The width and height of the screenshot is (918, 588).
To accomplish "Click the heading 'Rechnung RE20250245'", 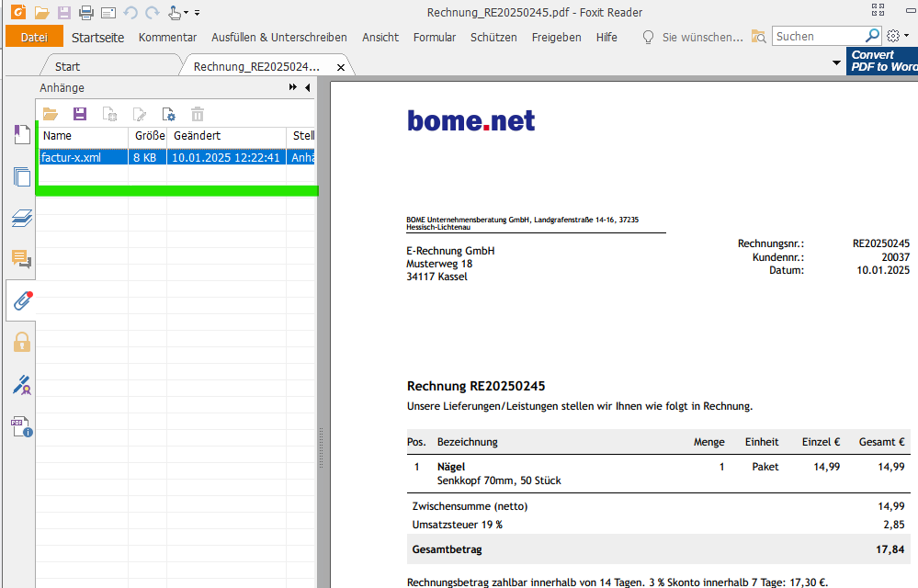I will pos(476,386).
